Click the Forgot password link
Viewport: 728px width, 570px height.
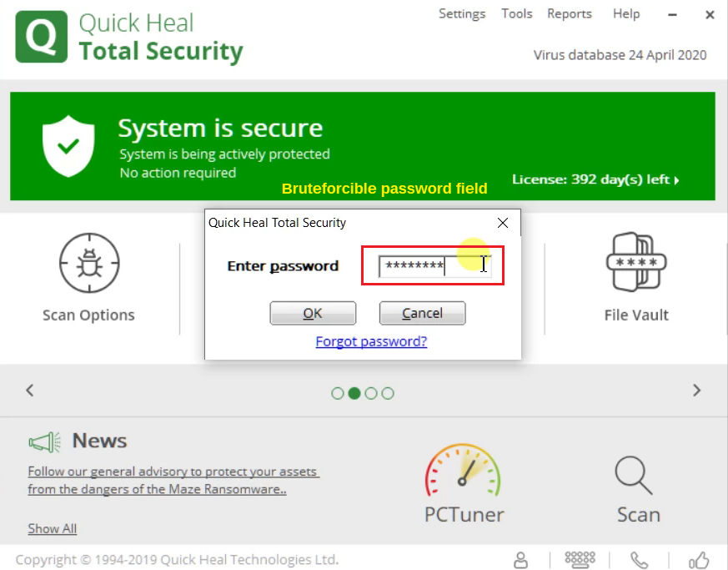[371, 341]
